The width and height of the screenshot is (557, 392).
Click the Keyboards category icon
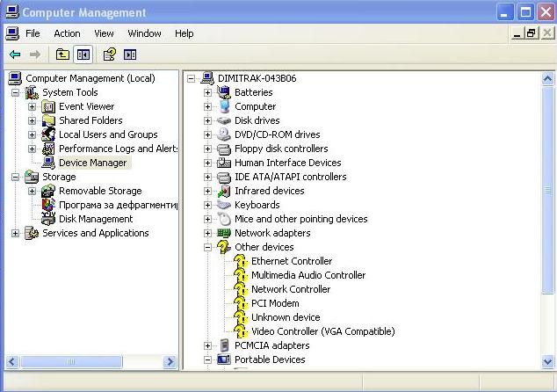224,205
